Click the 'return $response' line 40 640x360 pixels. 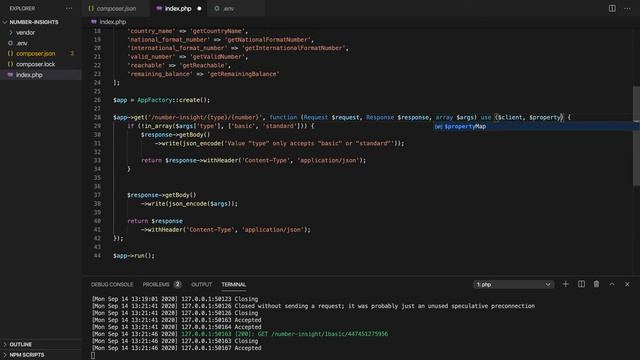click(x=155, y=221)
